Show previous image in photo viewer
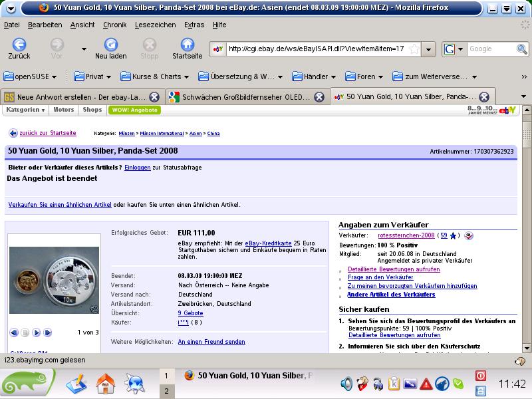Viewport: 532px width, 399px height. click(14, 332)
